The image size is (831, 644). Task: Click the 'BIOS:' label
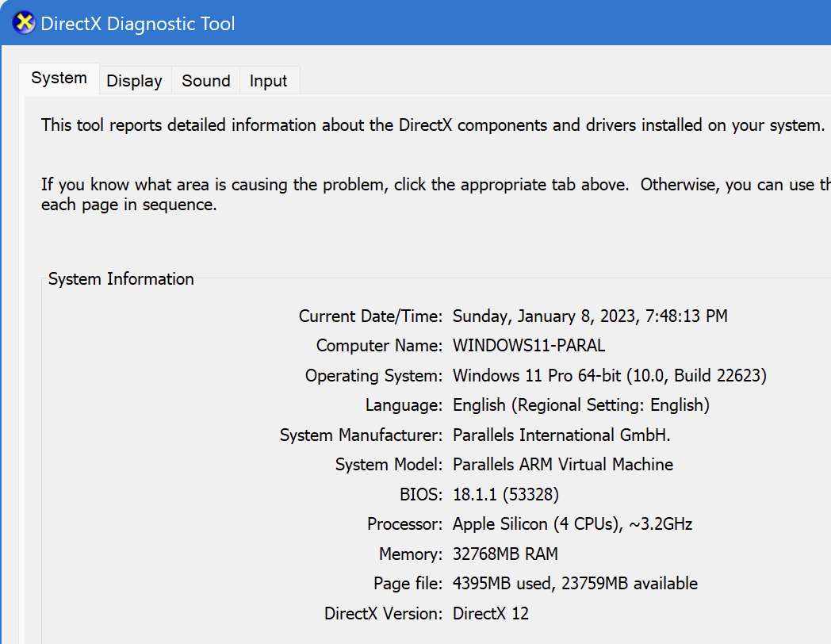pyautogui.click(x=421, y=495)
